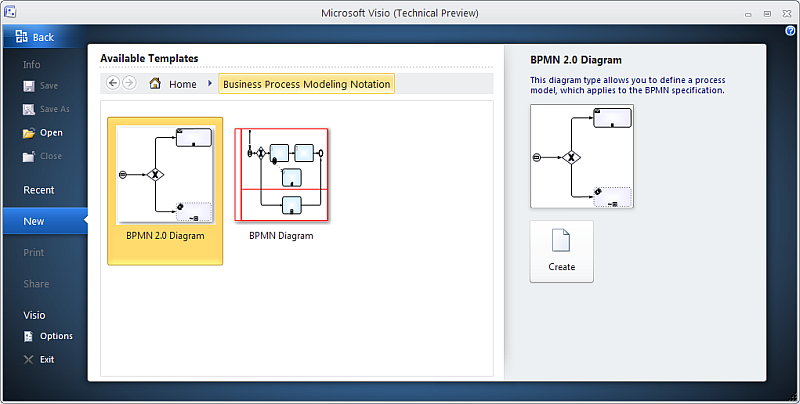Open the Info section

point(32,65)
